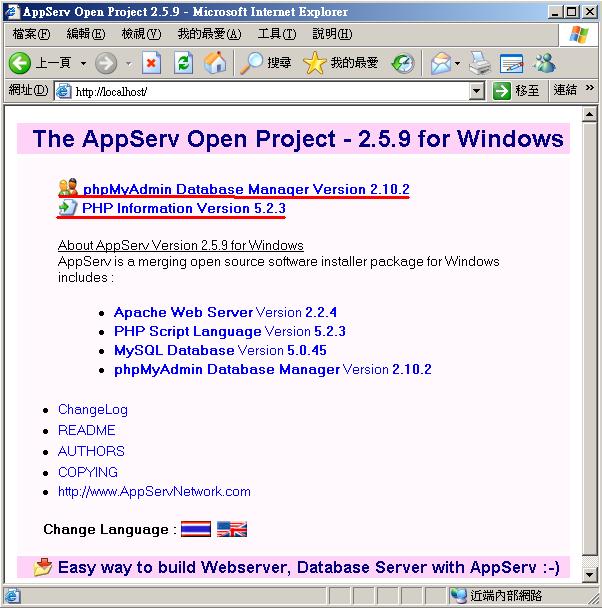
Task: Switch language with the UK flag
Action: pos(232,529)
